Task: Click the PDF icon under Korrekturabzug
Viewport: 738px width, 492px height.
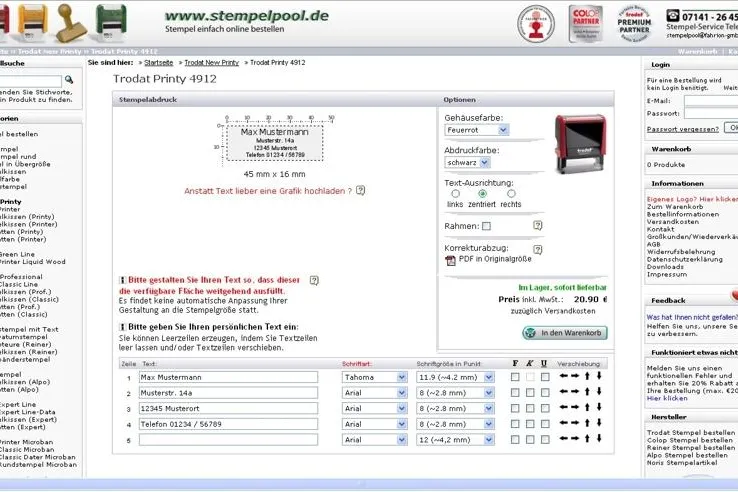Action: [450, 260]
